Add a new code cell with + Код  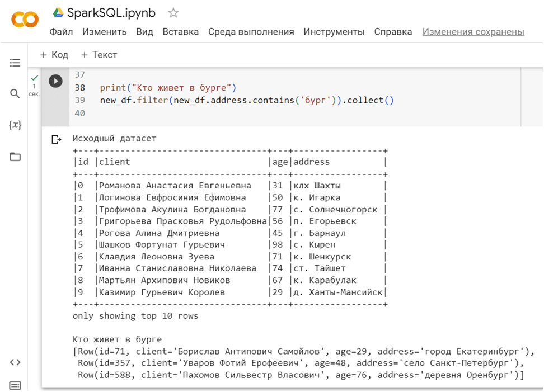pos(54,55)
